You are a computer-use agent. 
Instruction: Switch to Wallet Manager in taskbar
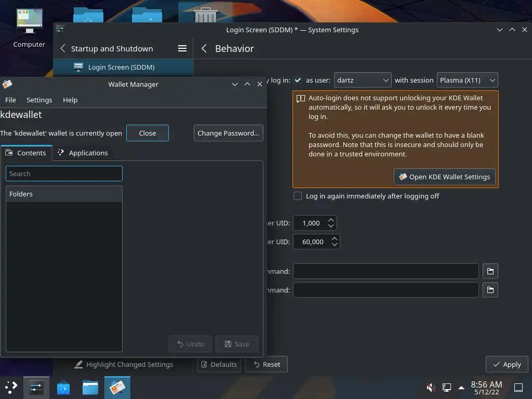pos(117,388)
